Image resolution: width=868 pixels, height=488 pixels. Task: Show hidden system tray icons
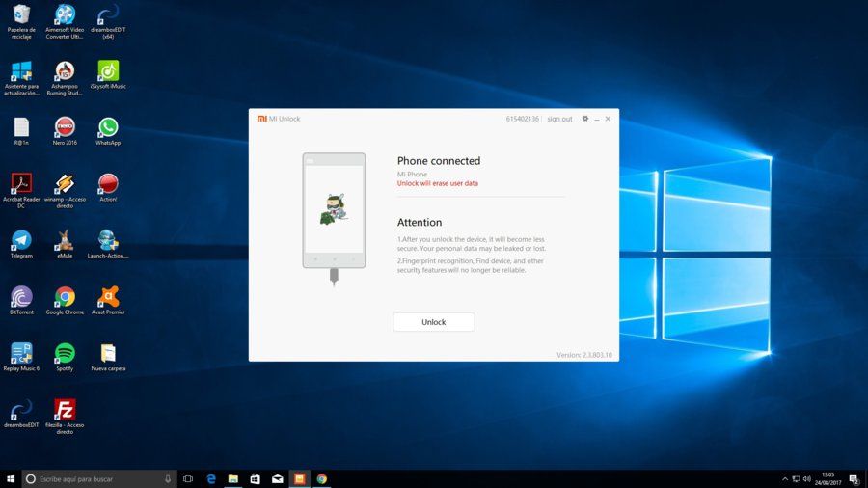[785, 479]
